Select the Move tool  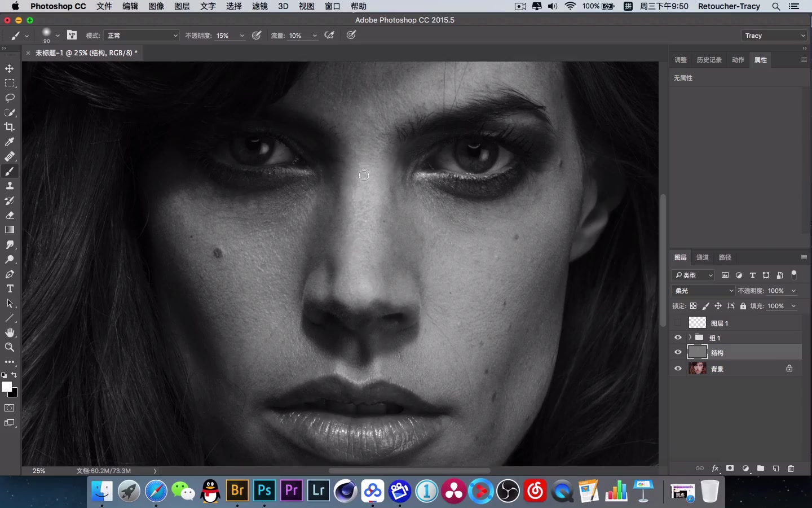pyautogui.click(x=10, y=68)
